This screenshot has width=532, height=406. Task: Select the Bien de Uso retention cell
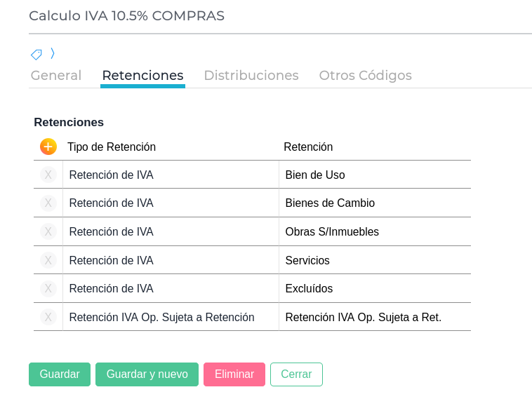tap(374, 175)
